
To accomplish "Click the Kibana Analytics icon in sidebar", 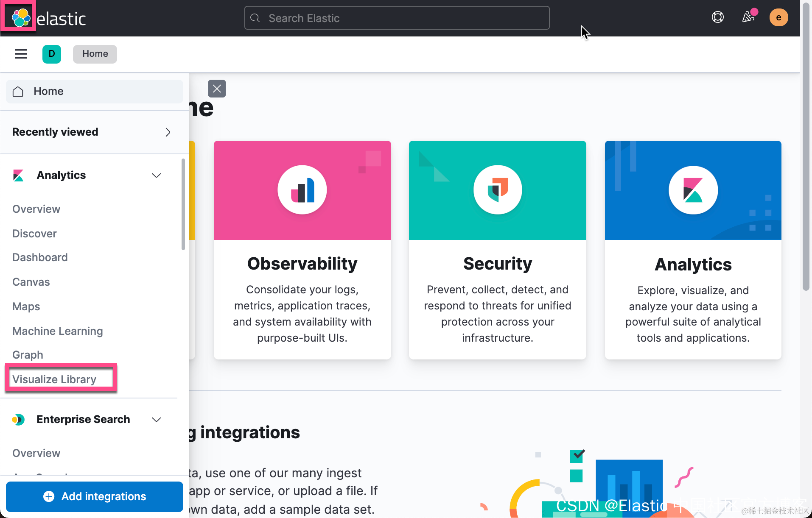I will click(x=18, y=175).
